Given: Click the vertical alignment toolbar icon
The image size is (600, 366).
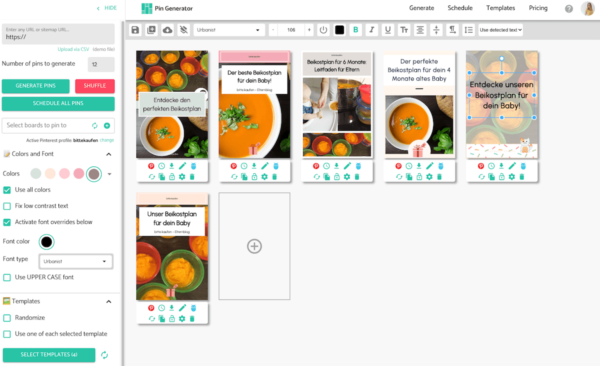Looking at the screenshot, I should tap(436, 30).
